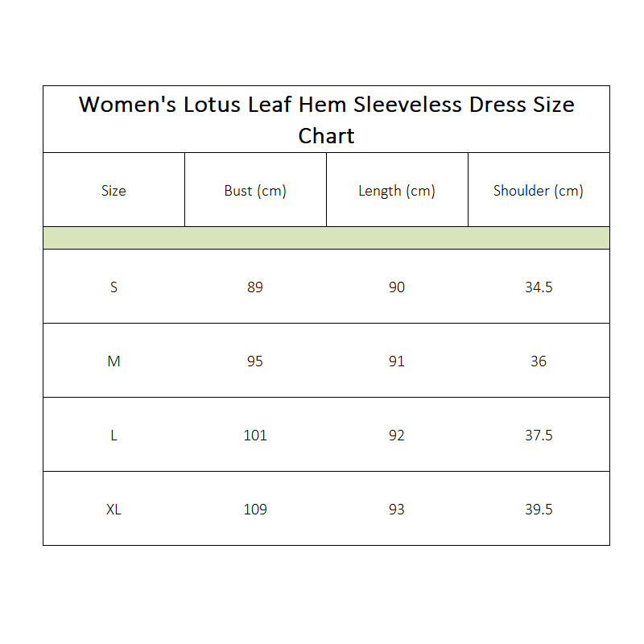The height and width of the screenshot is (644, 644).
Task: Click the size chart title text
Action: [x=327, y=120]
